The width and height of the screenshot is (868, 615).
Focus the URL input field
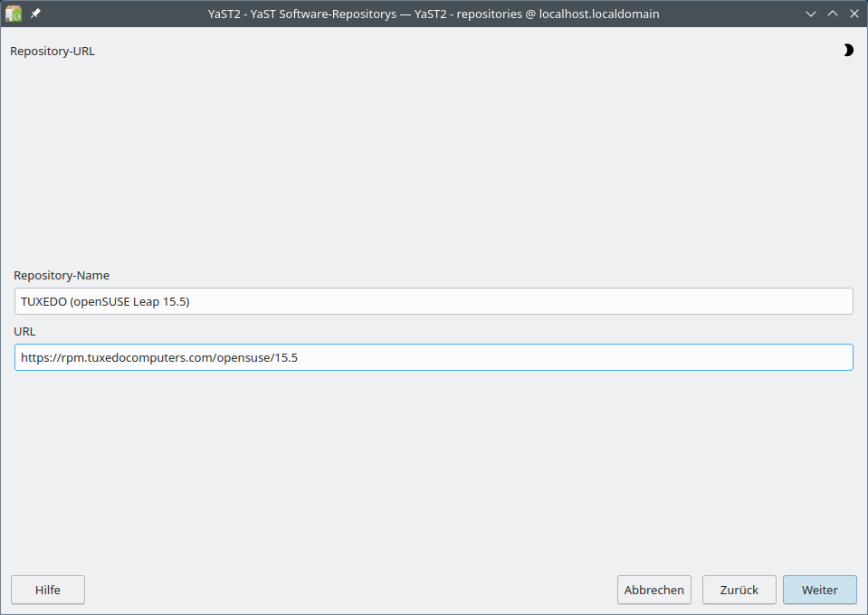coord(434,357)
